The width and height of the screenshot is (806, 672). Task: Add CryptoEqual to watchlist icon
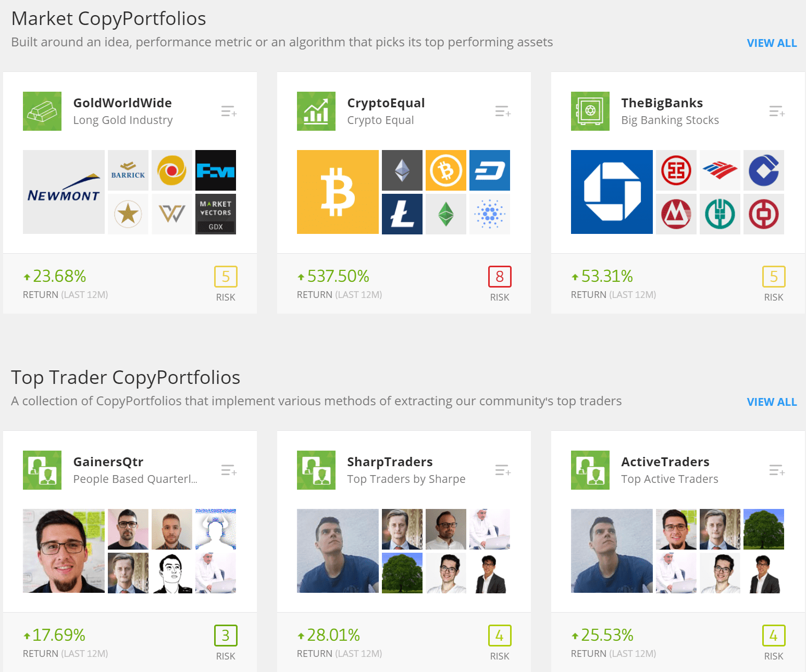pyautogui.click(x=503, y=111)
